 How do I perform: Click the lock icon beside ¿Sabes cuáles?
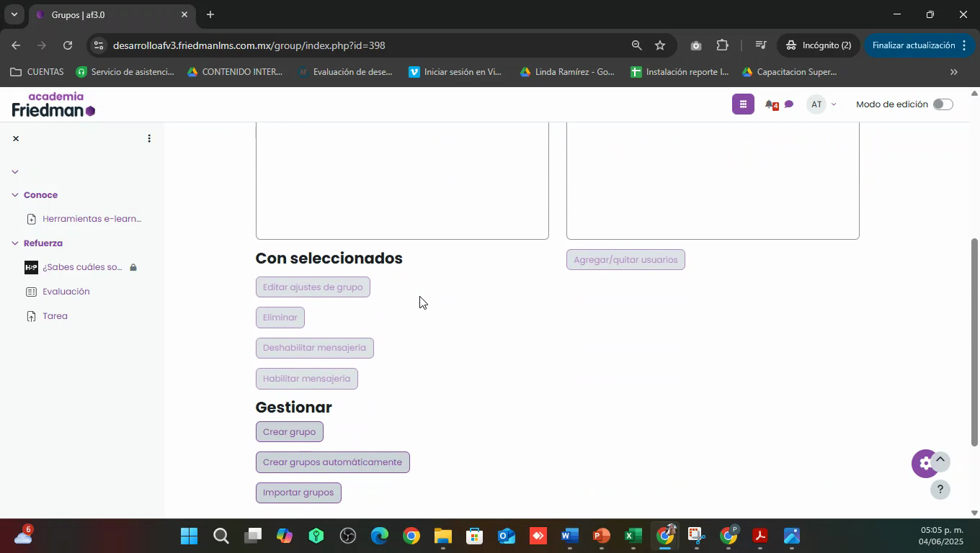pyautogui.click(x=133, y=267)
